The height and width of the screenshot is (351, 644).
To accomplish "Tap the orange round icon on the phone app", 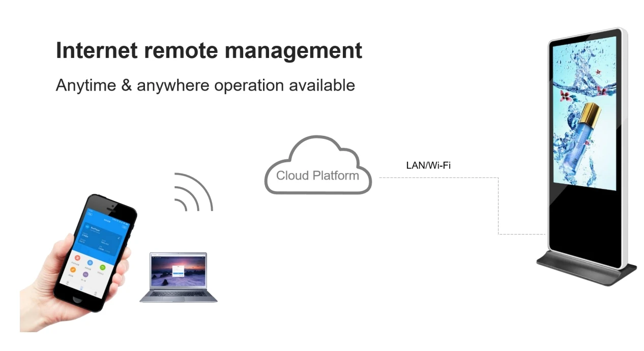I will point(73,270).
